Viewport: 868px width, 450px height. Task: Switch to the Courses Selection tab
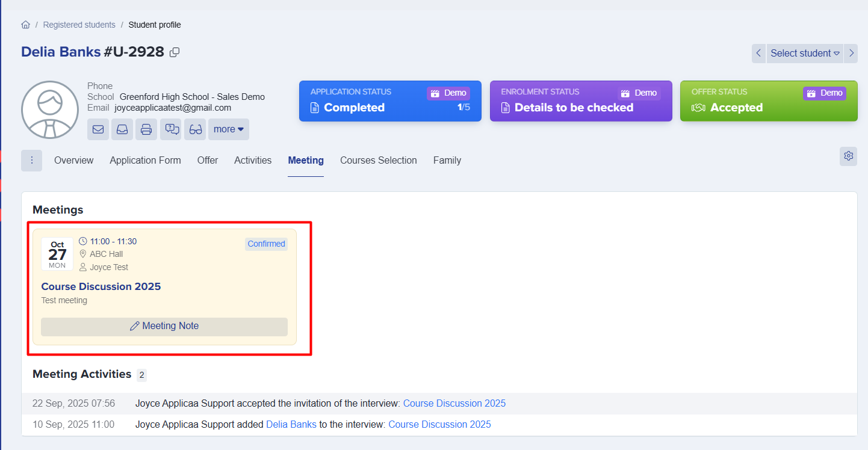pyautogui.click(x=378, y=161)
